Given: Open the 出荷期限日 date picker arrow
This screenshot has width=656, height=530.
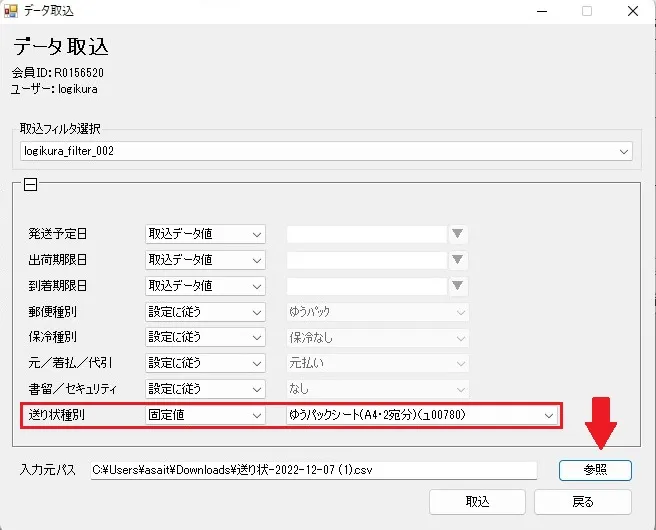Looking at the screenshot, I should coord(458,260).
